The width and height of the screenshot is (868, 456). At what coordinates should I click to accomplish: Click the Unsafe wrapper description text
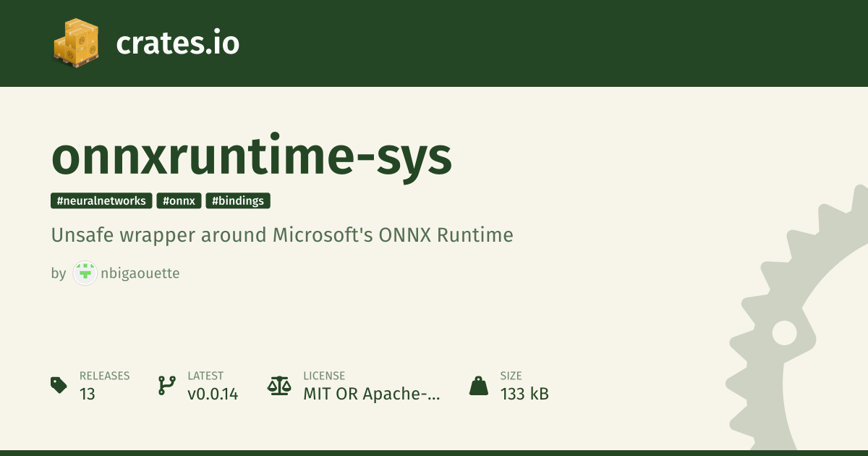pos(282,235)
